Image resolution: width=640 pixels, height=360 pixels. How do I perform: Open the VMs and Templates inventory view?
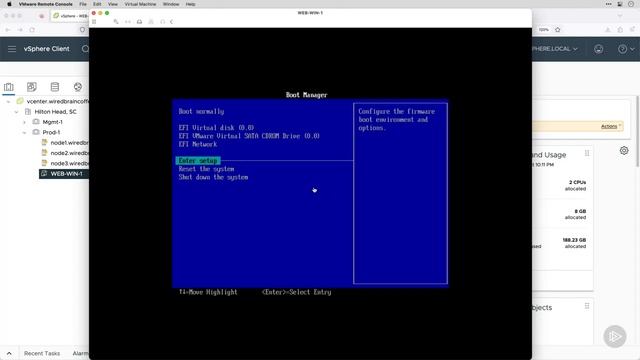[31, 87]
